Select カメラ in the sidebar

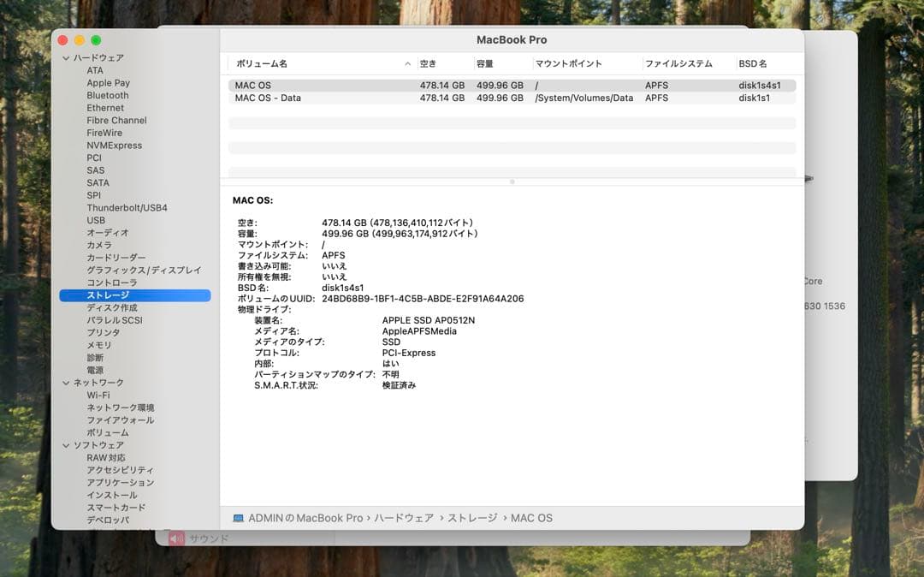pos(99,245)
